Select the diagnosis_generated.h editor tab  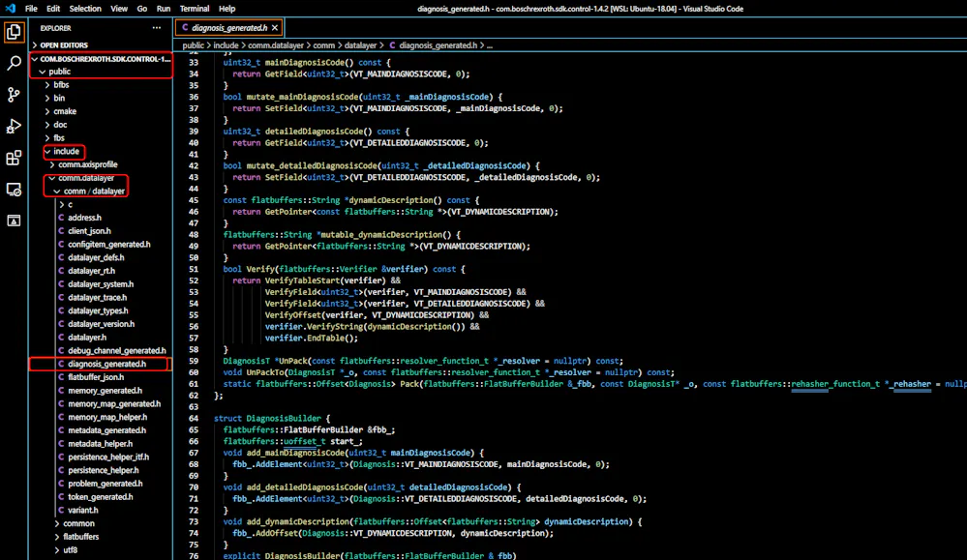tap(228, 28)
